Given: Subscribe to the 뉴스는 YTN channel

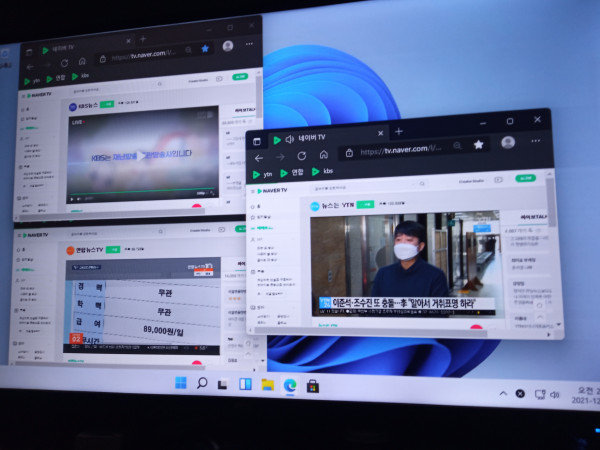Looking at the screenshot, I should tap(365, 205).
